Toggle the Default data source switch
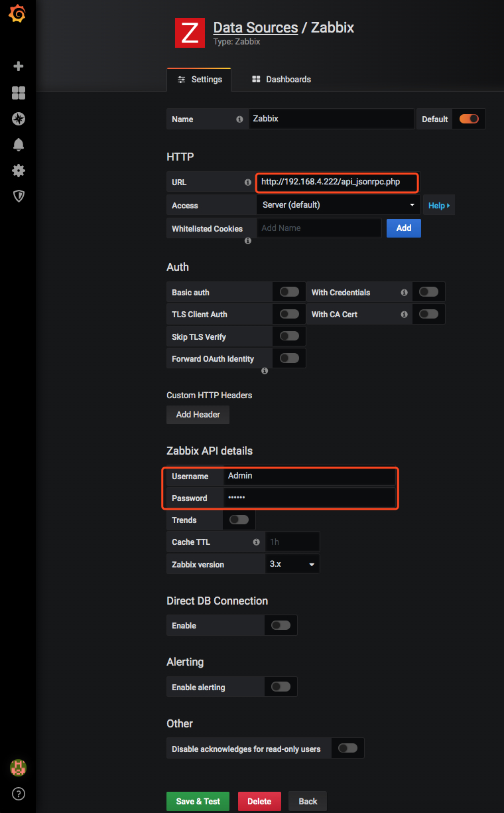 pos(469,119)
